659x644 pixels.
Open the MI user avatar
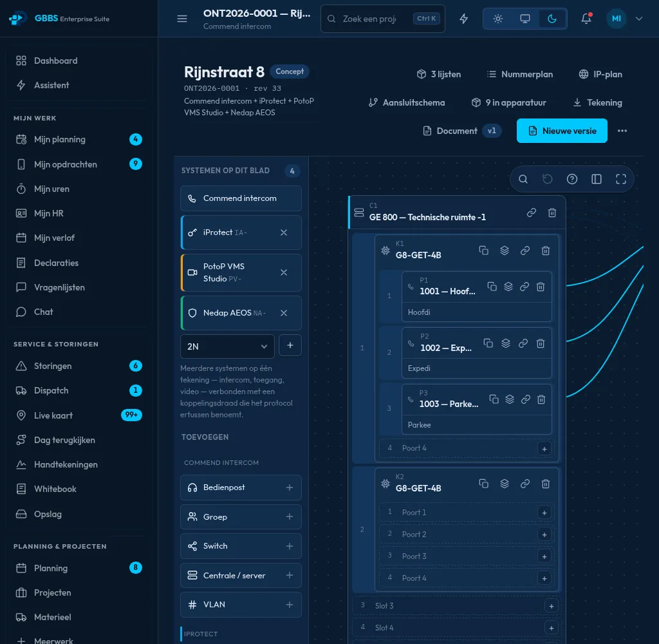(x=616, y=19)
